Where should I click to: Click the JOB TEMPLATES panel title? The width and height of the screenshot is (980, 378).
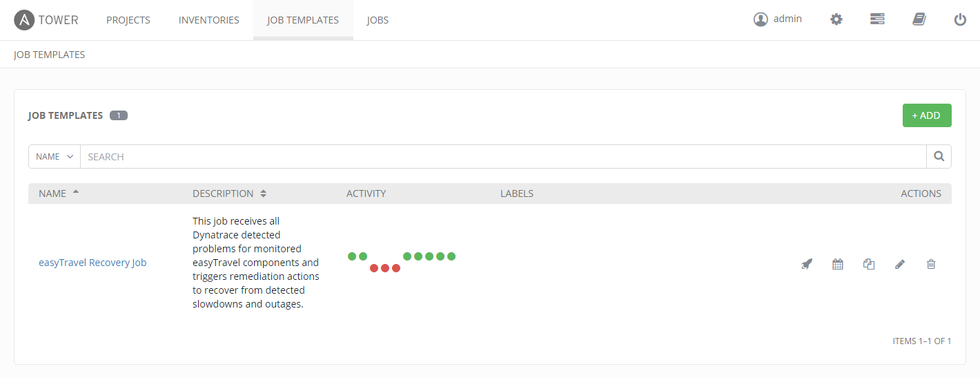pyautogui.click(x=66, y=115)
